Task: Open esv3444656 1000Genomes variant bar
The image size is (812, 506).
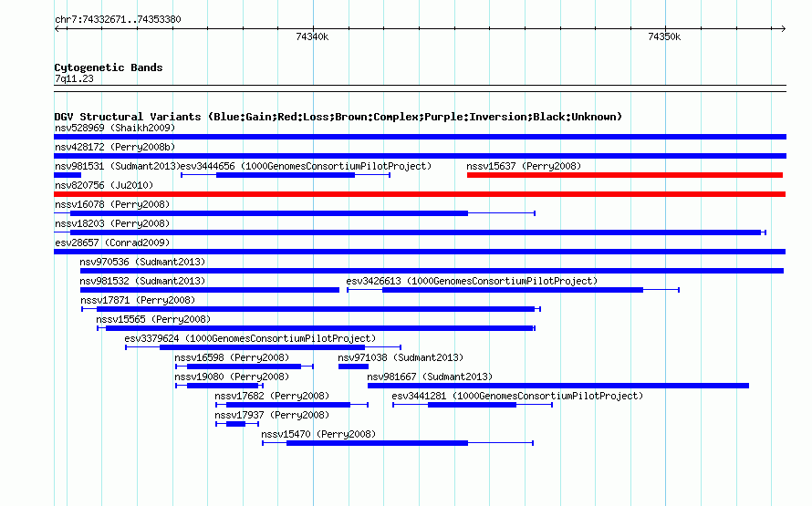Action: click(286, 175)
